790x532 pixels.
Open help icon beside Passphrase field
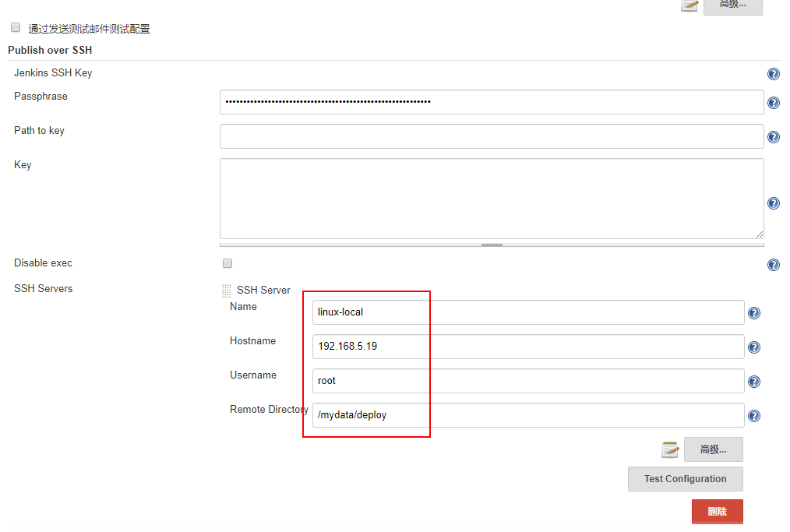point(774,103)
